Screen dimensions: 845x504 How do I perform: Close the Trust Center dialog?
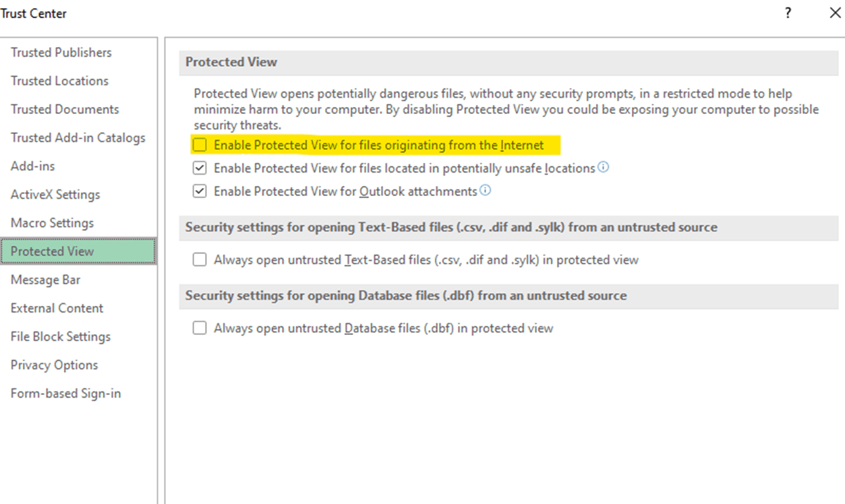coord(834,13)
